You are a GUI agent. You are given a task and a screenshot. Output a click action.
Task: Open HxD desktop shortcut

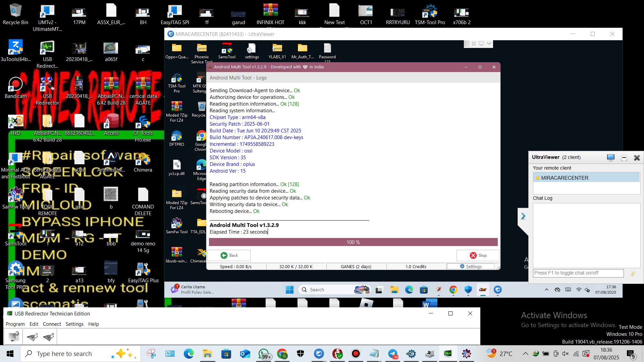tap(15, 125)
